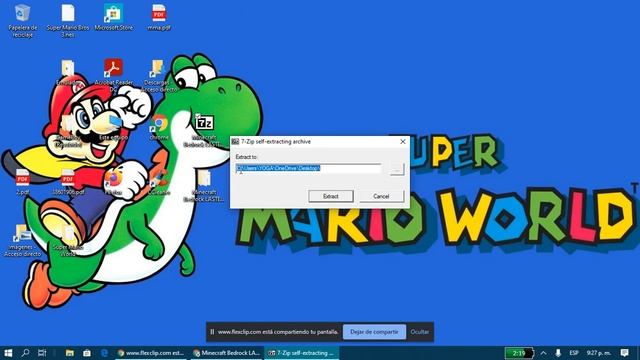
Task: Select the Emulador folder desktop icon
Action: [68, 73]
